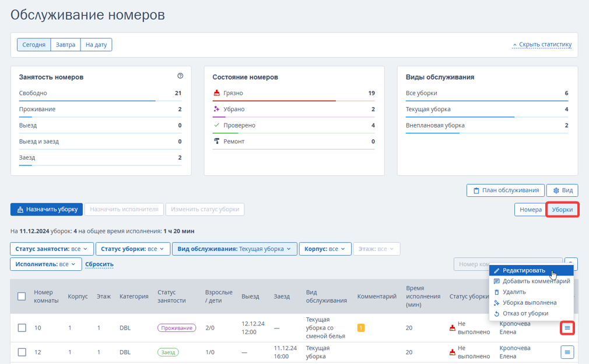589x364 pixels.
Task: Click the Назначить уборку button
Action: (47, 210)
